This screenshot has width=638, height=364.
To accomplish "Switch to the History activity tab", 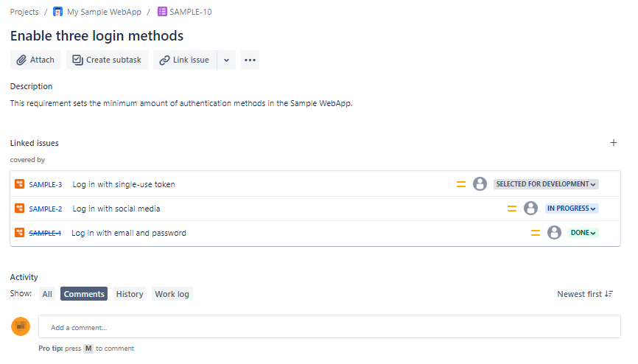I will coord(130,294).
